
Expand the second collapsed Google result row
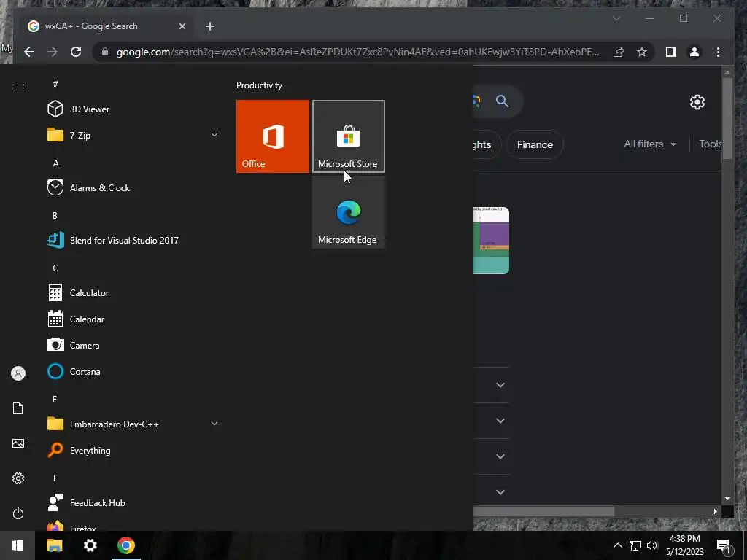pyautogui.click(x=500, y=421)
